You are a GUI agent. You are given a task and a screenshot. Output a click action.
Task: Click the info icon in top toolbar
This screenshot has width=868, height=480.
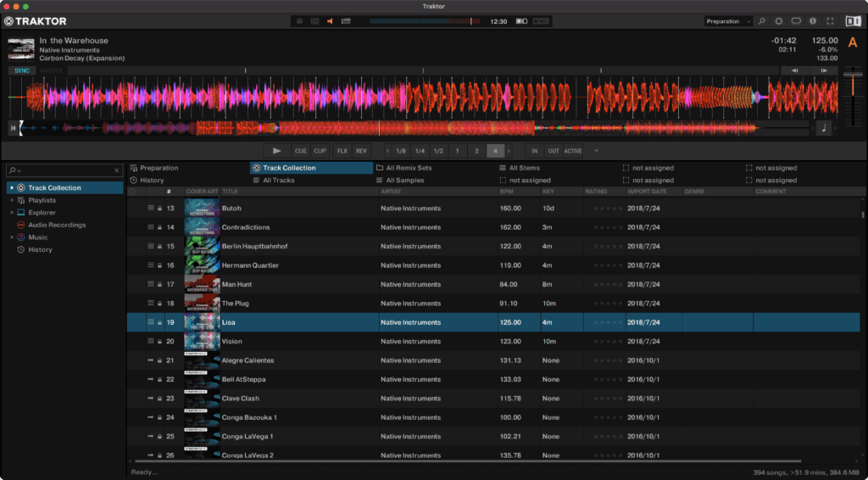pyautogui.click(x=813, y=20)
